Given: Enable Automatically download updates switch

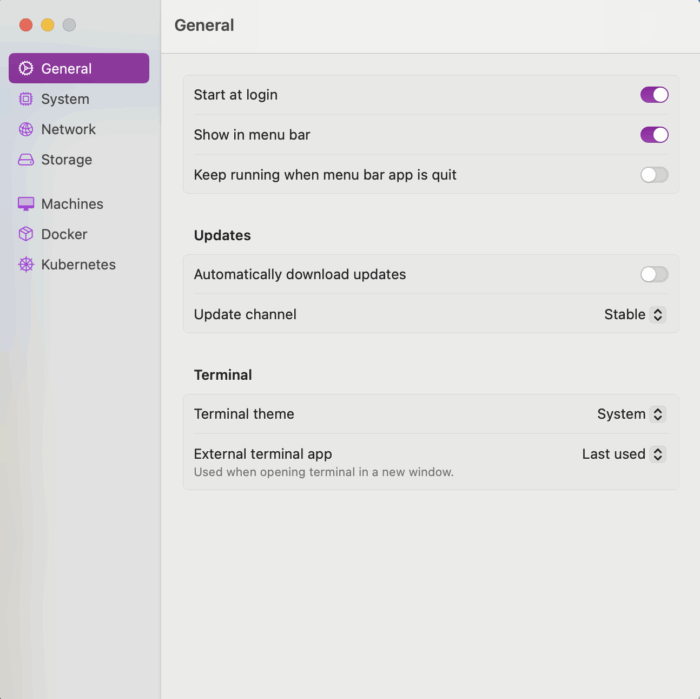Looking at the screenshot, I should click(654, 274).
